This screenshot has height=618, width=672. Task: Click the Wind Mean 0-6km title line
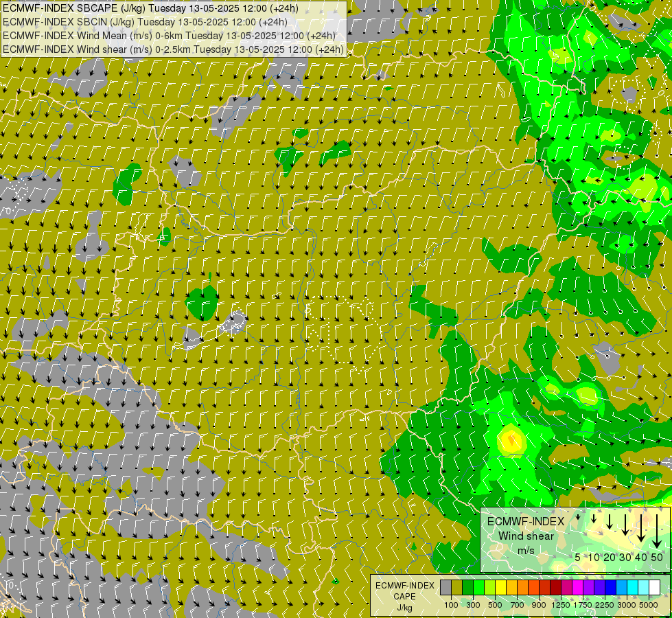pos(169,36)
